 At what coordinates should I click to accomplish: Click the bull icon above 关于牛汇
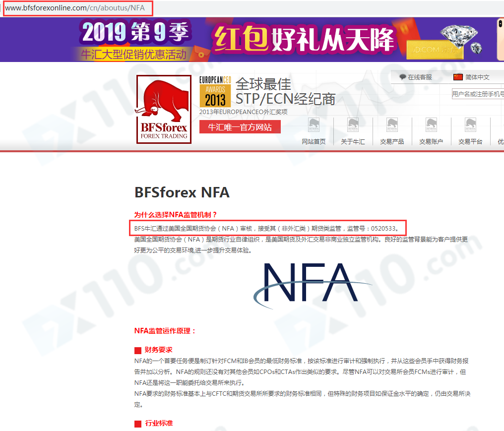click(353, 124)
